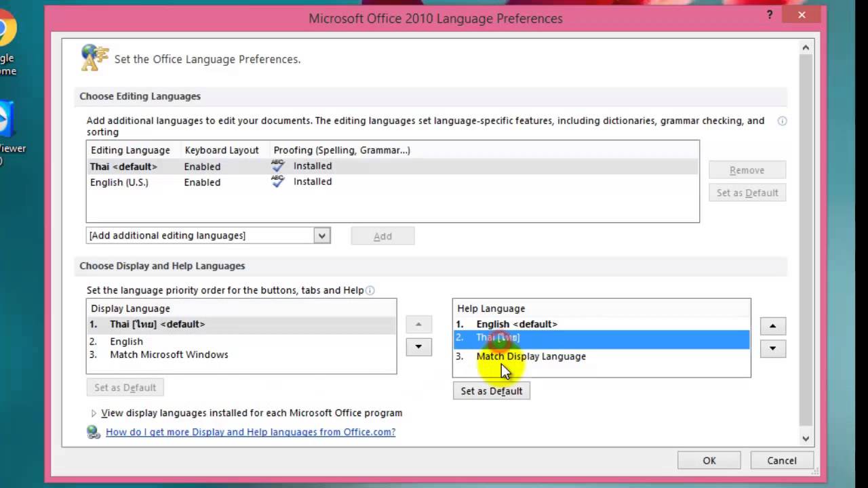
Task: Click Enabled keyboard layout in Thai row
Action: coord(202,167)
